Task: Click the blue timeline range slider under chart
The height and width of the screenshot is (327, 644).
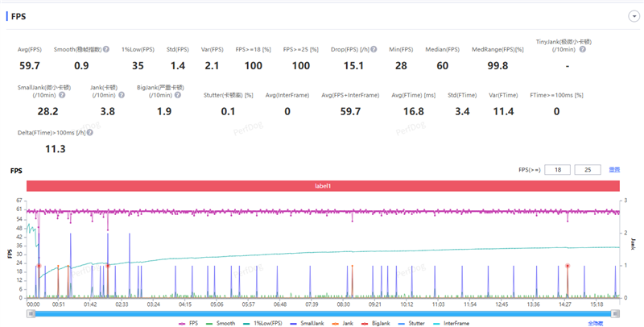Action: coord(322,313)
